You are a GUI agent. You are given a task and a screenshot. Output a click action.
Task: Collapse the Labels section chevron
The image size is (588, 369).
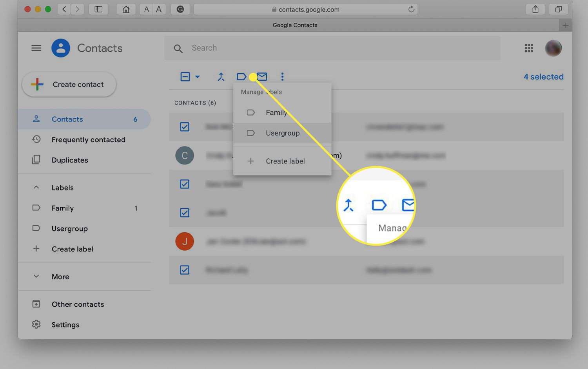(36, 187)
